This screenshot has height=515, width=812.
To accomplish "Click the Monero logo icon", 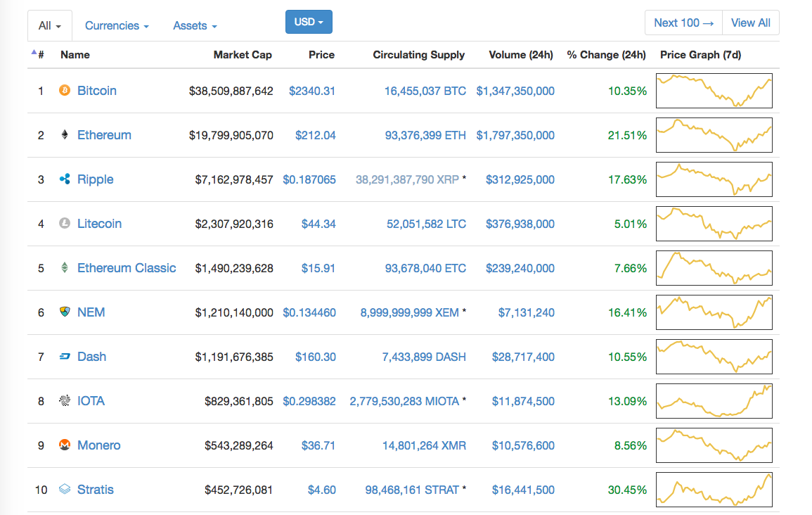I will tap(65, 445).
